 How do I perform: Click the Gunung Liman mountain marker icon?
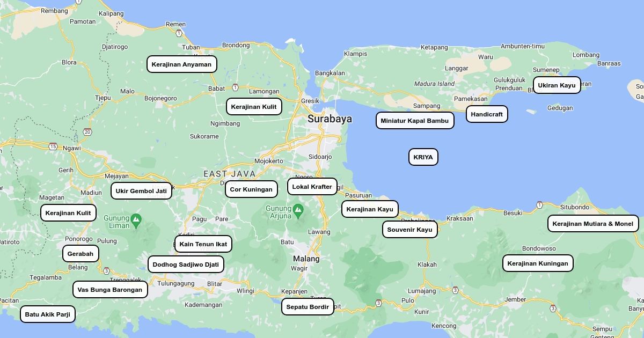tap(136, 219)
